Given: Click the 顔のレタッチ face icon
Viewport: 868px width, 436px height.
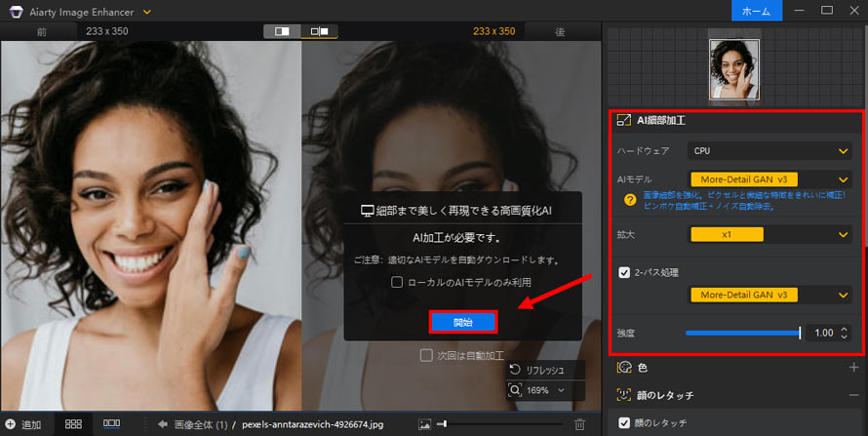Looking at the screenshot, I should 624,395.
